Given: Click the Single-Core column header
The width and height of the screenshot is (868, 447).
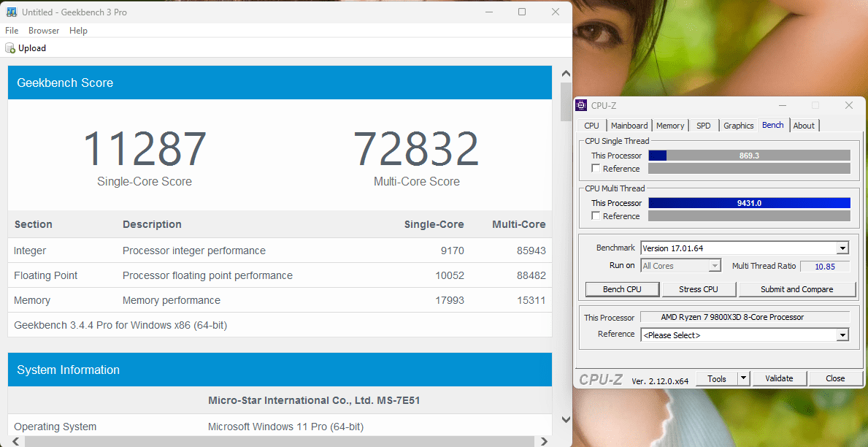Looking at the screenshot, I should [x=434, y=224].
